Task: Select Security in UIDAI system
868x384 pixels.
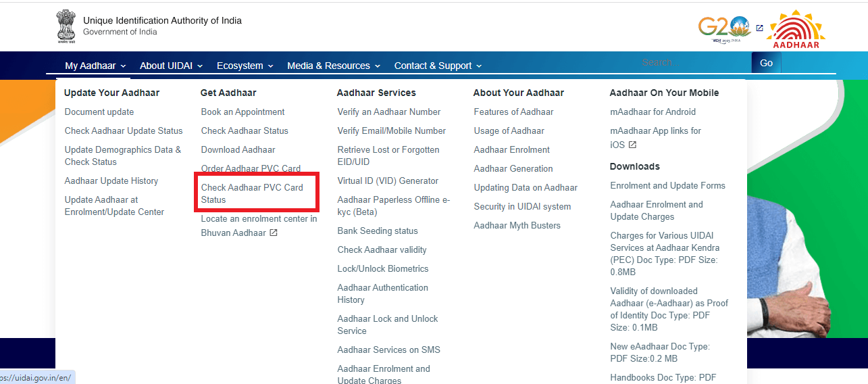Action: point(522,207)
